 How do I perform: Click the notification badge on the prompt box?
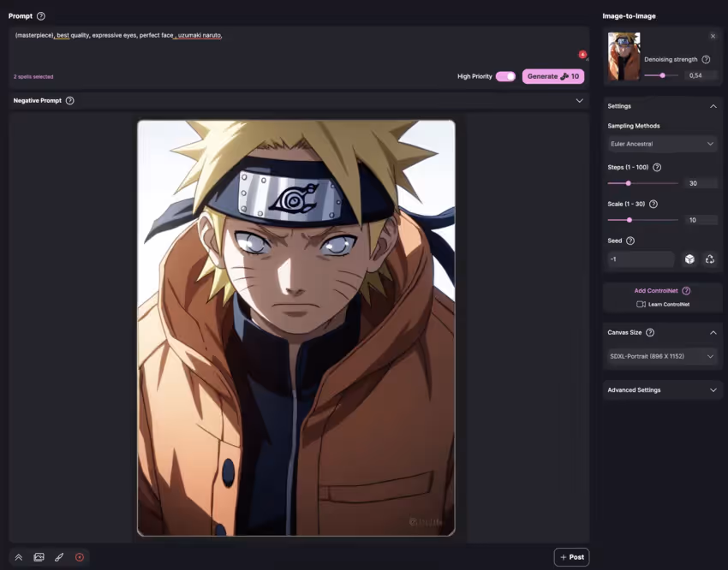click(x=582, y=55)
